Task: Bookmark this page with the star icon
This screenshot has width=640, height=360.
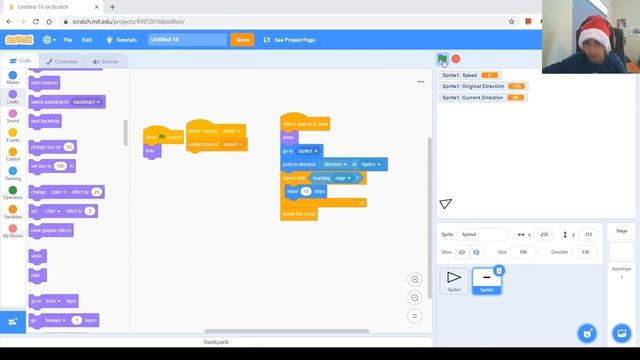Action: (511, 22)
